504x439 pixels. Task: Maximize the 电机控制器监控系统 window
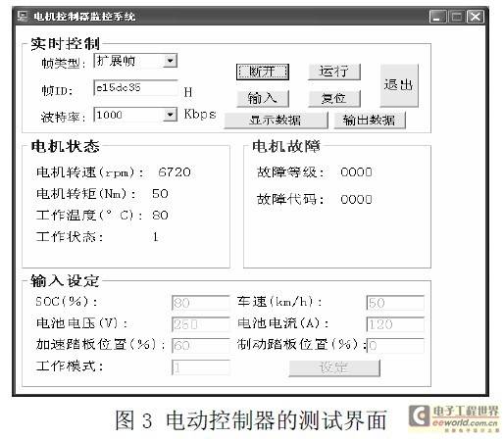tap(456, 17)
